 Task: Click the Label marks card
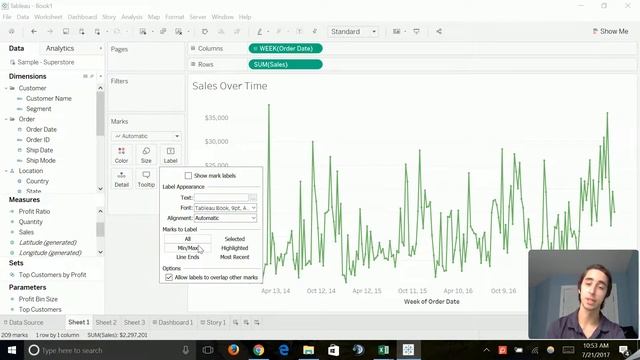(171, 155)
